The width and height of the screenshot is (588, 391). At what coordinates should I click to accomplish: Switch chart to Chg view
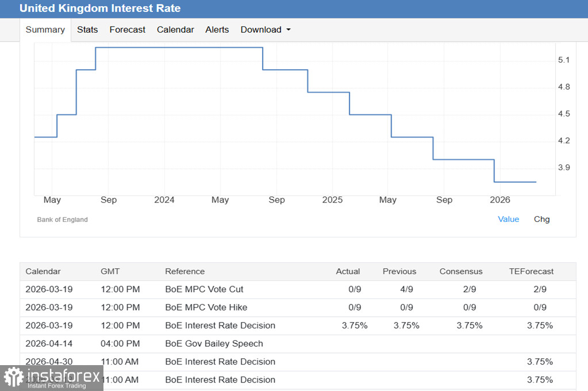coord(541,219)
